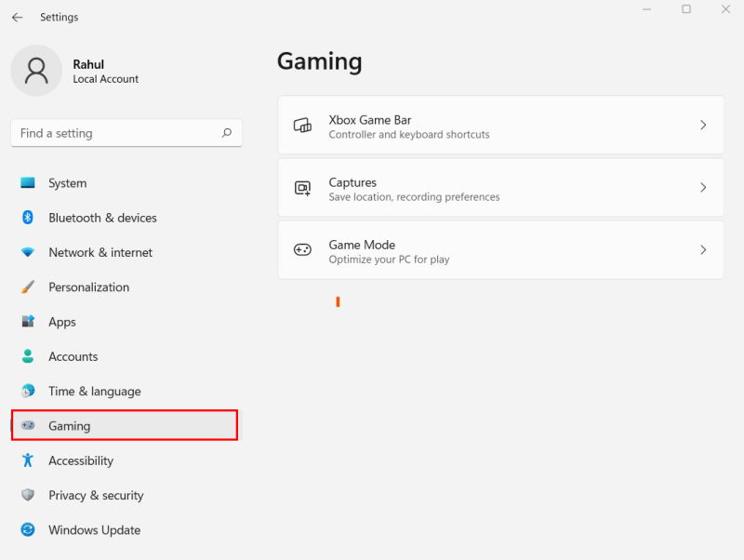Expand Game Mode chevron arrow

(x=703, y=249)
